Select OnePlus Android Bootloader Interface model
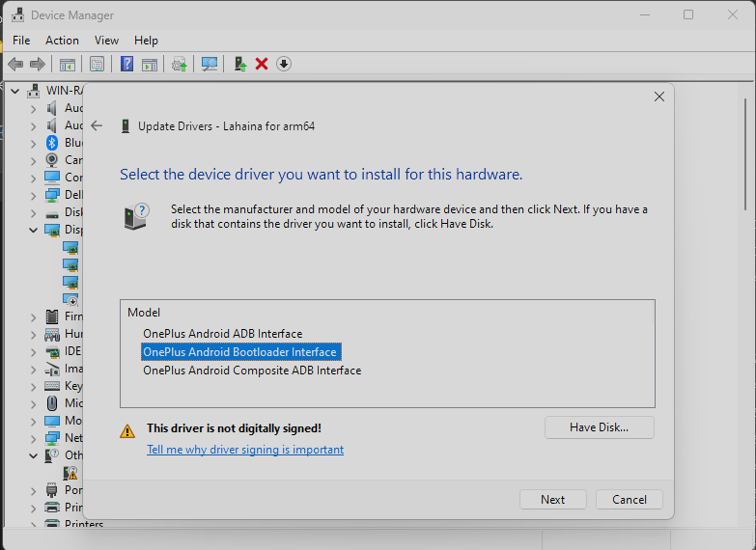Viewport: 756px width, 550px height. [x=239, y=352]
